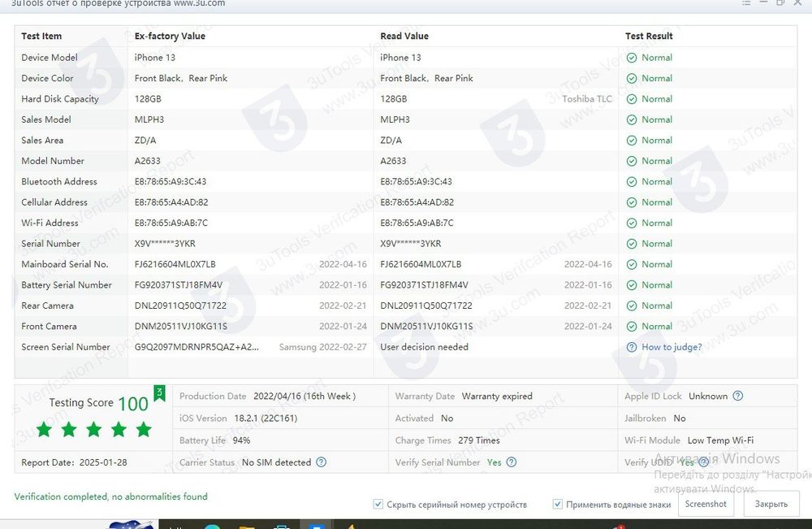Click the green badge icon beside Testing Score

point(159,393)
